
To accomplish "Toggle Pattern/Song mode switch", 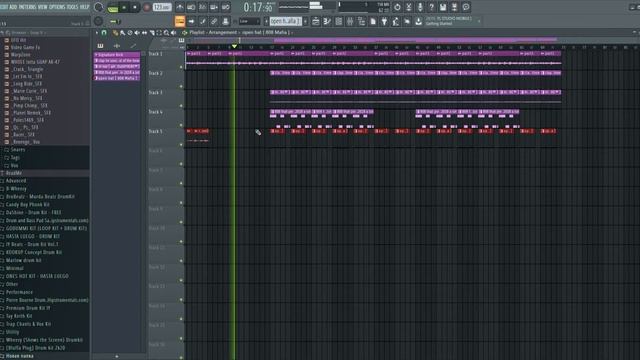I will pyautogui.click(x=113, y=7).
